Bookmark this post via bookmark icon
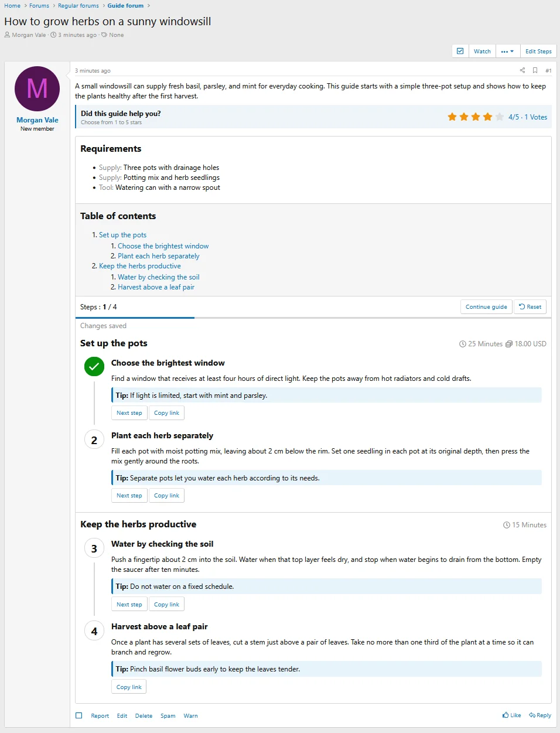This screenshot has height=733, width=560. pyautogui.click(x=535, y=70)
